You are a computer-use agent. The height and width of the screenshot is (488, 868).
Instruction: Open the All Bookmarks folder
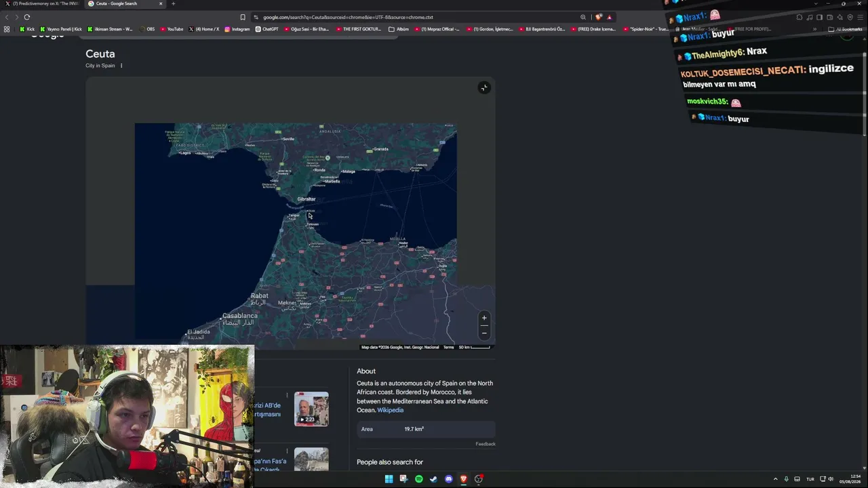click(845, 29)
